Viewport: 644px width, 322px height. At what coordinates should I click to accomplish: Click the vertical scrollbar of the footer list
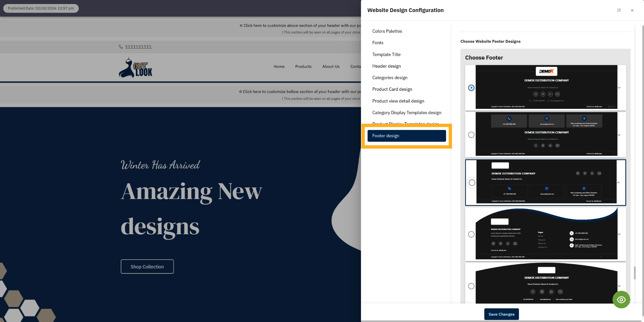[x=635, y=272]
